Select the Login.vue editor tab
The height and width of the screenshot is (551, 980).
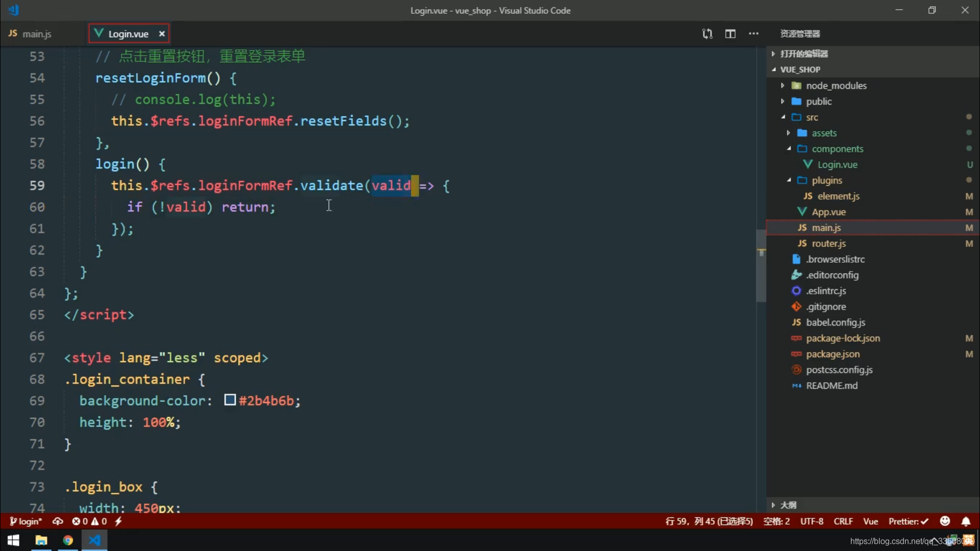tap(128, 34)
